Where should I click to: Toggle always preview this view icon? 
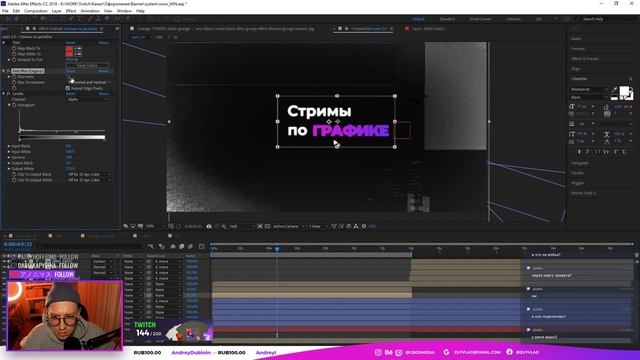[x=126, y=226]
